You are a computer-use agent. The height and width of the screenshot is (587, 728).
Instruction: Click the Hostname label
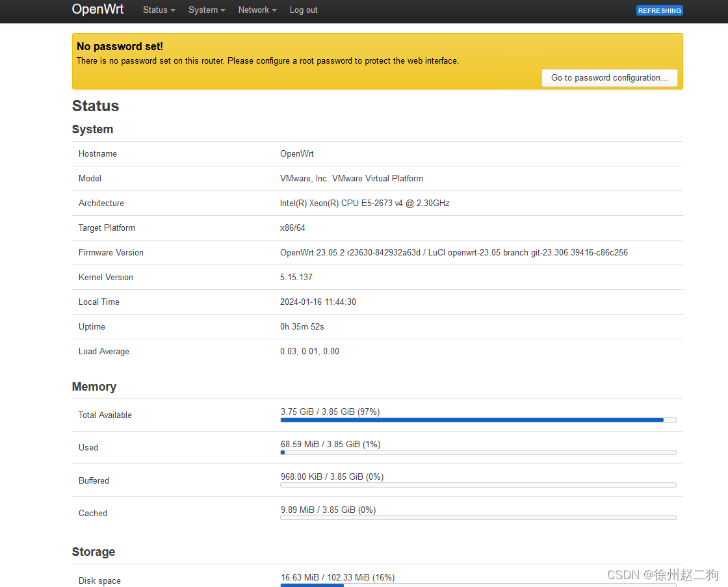click(x=97, y=153)
